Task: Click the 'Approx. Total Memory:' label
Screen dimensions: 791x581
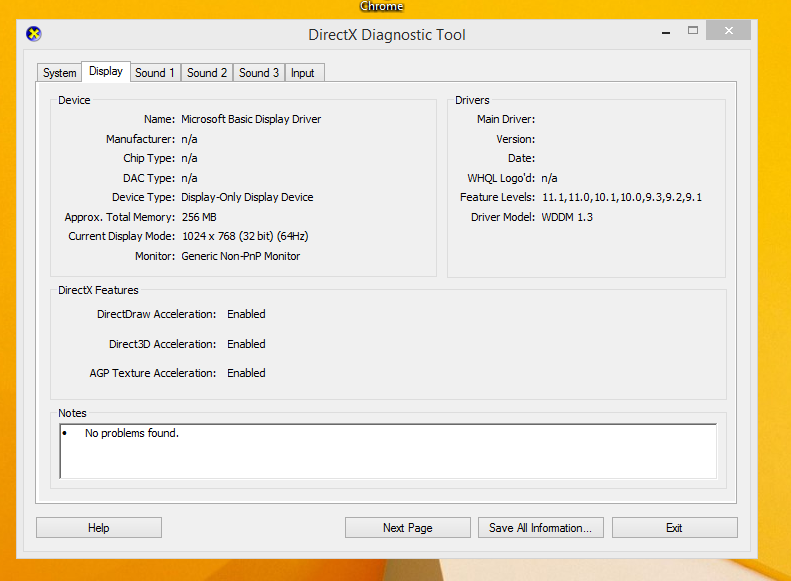Action: coord(120,217)
